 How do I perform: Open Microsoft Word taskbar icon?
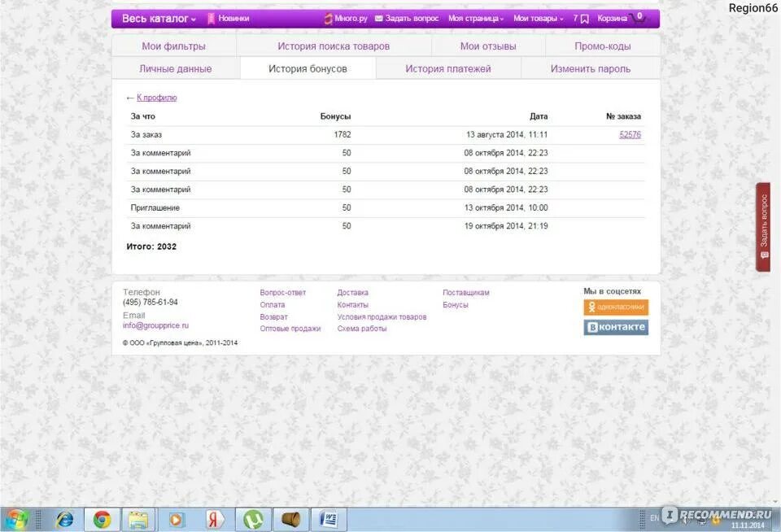click(329, 520)
